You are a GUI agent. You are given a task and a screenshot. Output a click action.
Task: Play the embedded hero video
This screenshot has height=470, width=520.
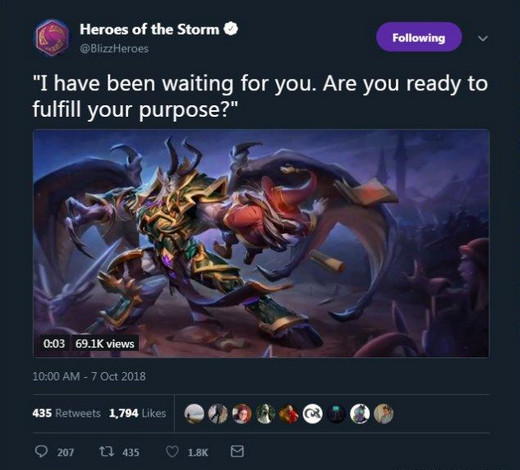261,243
